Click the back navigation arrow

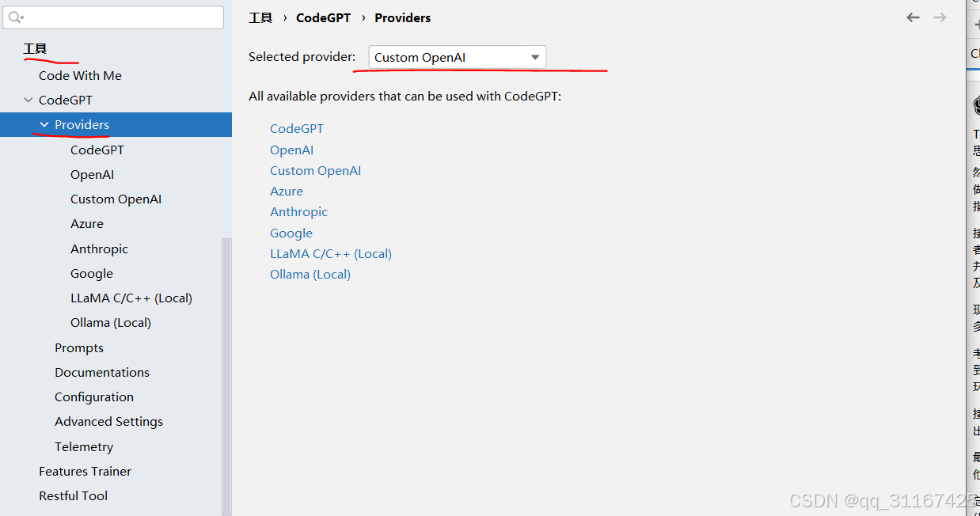click(913, 17)
